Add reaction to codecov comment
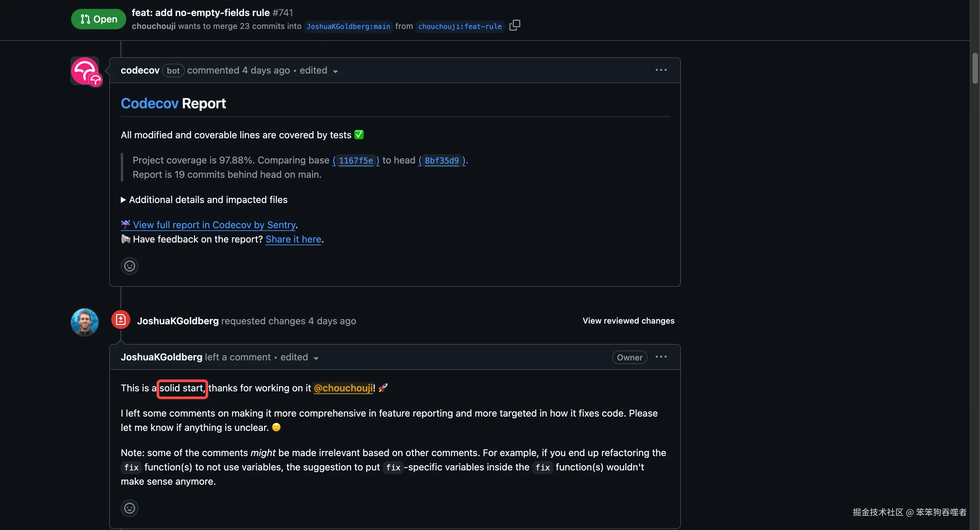 129,266
